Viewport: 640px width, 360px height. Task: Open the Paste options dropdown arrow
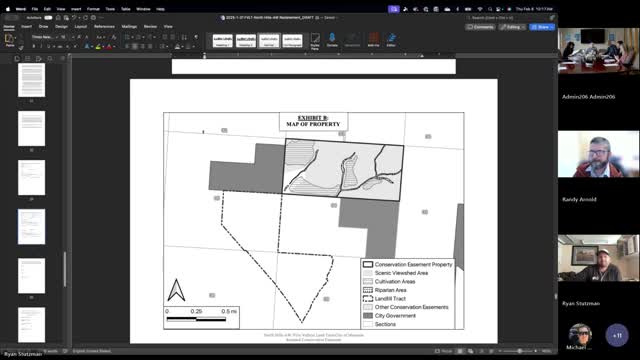(x=16, y=38)
